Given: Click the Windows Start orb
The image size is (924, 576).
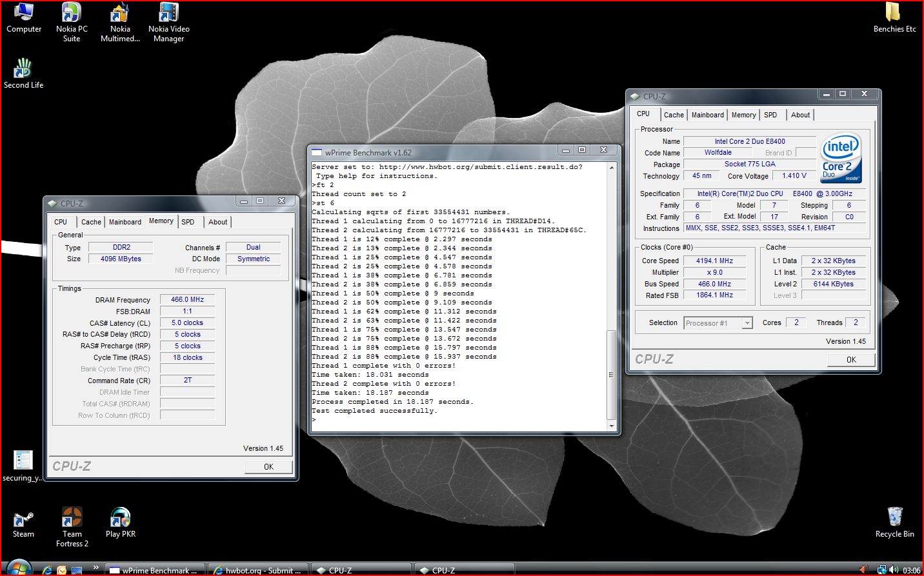Looking at the screenshot, I should [x=18, y=569].
